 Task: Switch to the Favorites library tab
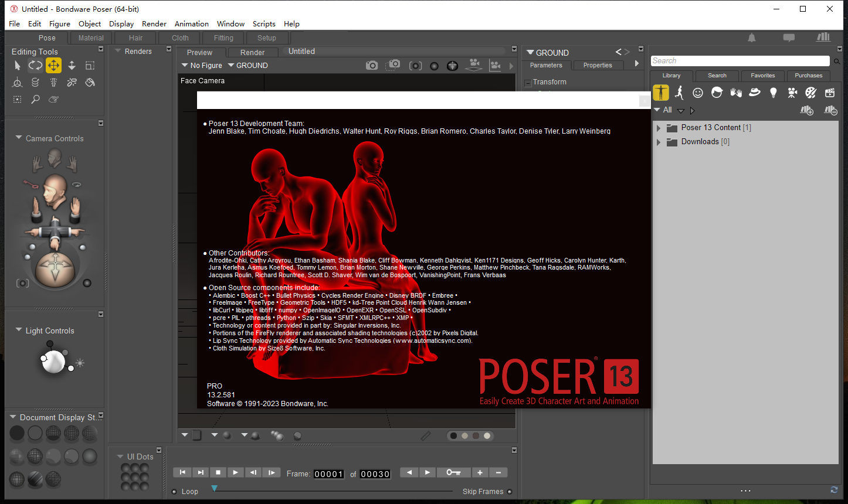click(x=763, y=76)
